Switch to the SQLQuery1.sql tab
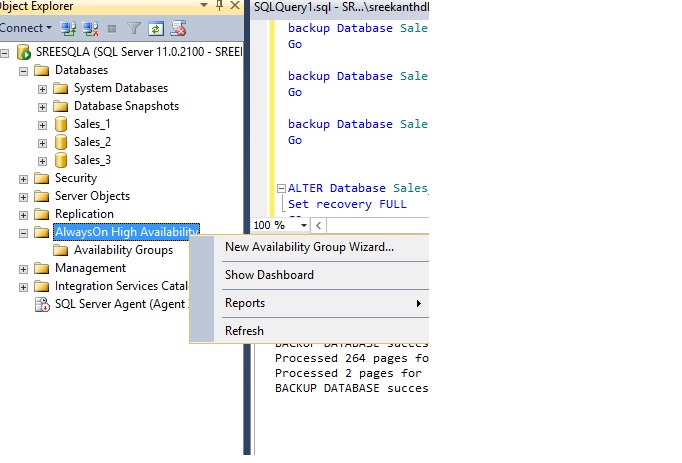The image size is (682, 463). click(338, 6)
